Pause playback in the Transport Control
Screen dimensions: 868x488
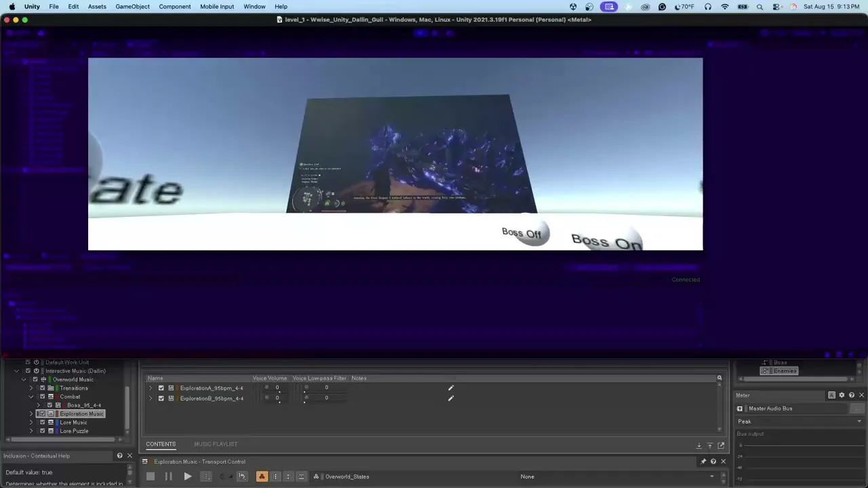point(168,476)
